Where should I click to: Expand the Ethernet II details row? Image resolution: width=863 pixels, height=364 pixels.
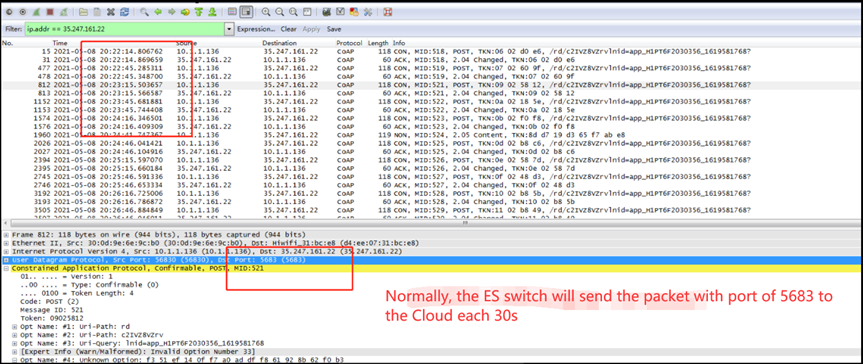[6, 242]
